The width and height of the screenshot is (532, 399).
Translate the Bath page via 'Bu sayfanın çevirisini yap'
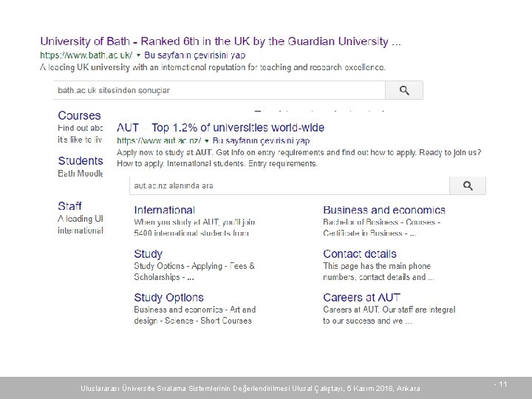[x=195, y=55]
